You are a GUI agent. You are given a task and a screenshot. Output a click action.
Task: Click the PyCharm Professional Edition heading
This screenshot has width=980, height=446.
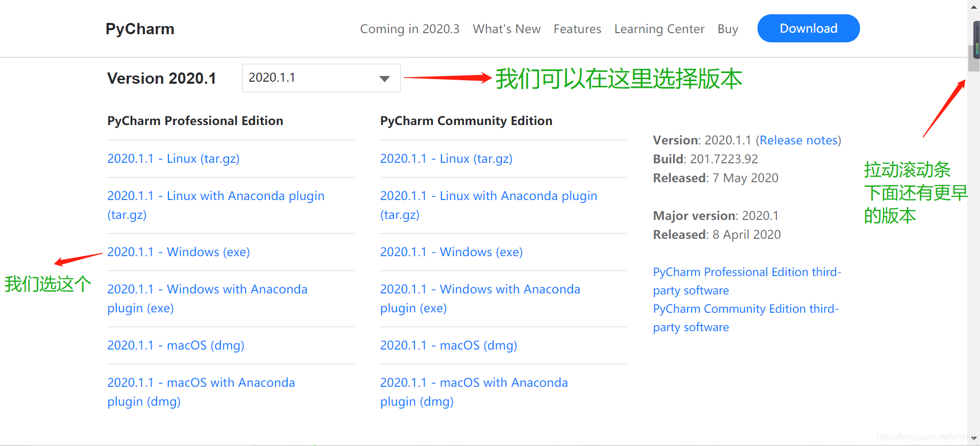point(195,121)
